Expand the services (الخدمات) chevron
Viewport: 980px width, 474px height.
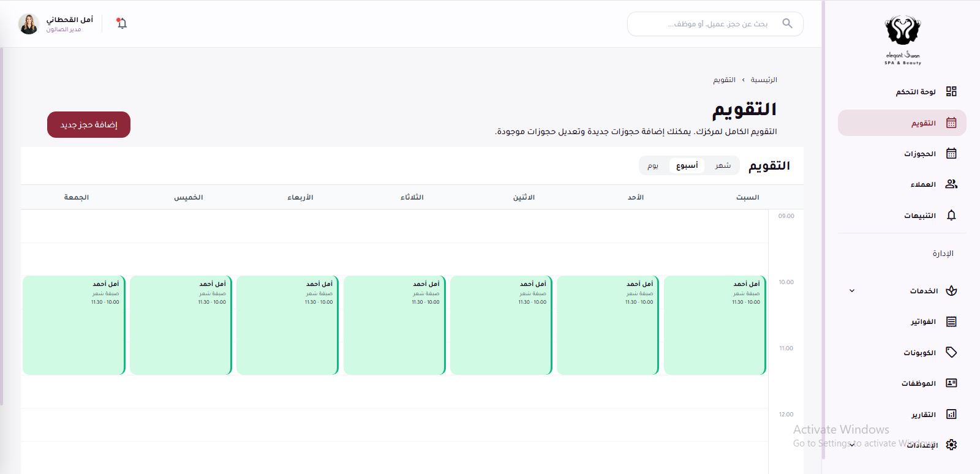tap(851, 291)
